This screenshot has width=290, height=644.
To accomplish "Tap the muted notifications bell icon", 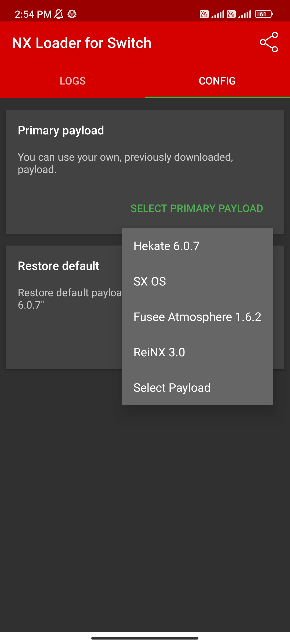I will point(59,14).
